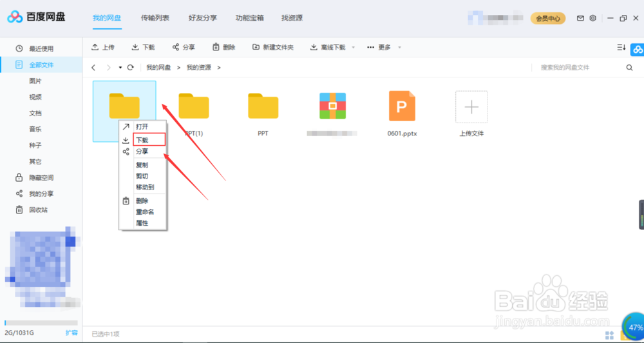Screen dimensions: 644x343
Task: Choose 打开 in context menu
Action: coord(142,126)
